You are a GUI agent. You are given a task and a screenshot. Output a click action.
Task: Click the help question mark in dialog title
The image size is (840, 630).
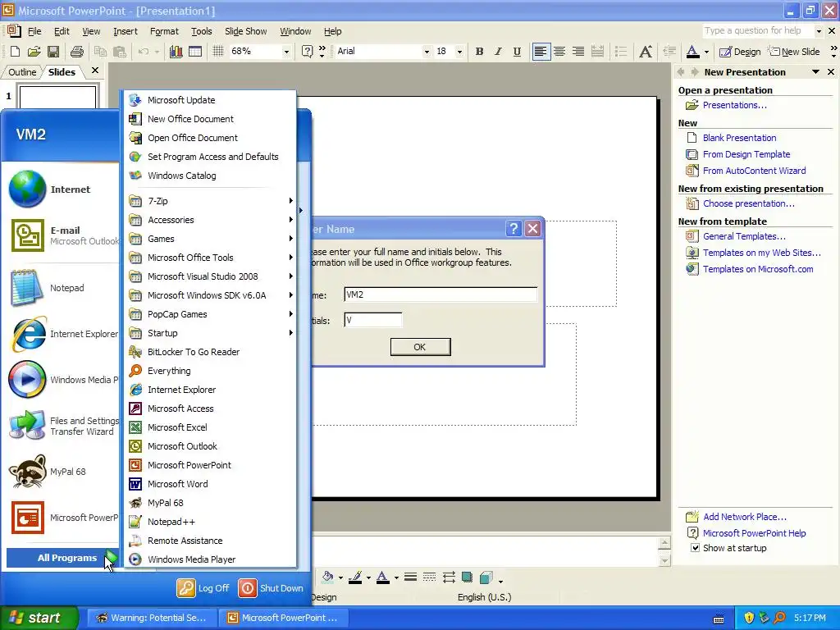coord(514,229)
